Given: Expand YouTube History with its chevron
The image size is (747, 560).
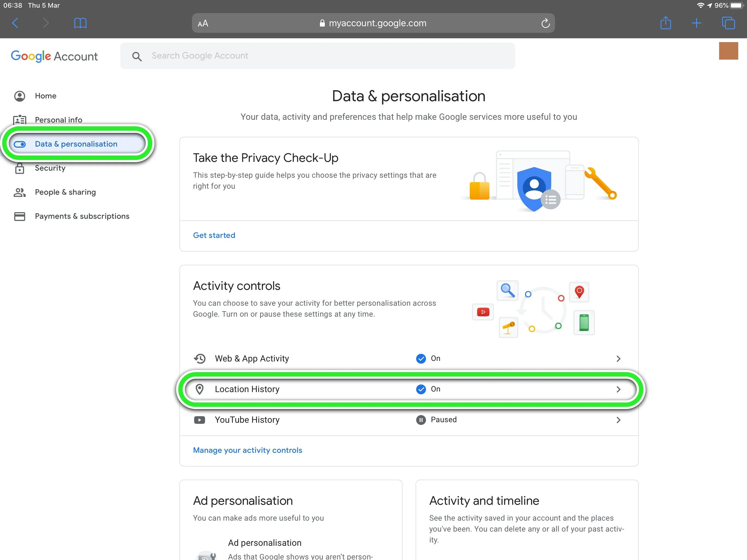Looking at the screenshot, I should click(x=618, y=420).
